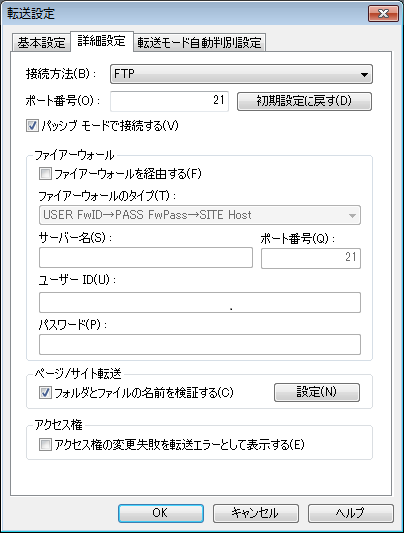Click the サーバー名(S) text field

click(146, 258)
